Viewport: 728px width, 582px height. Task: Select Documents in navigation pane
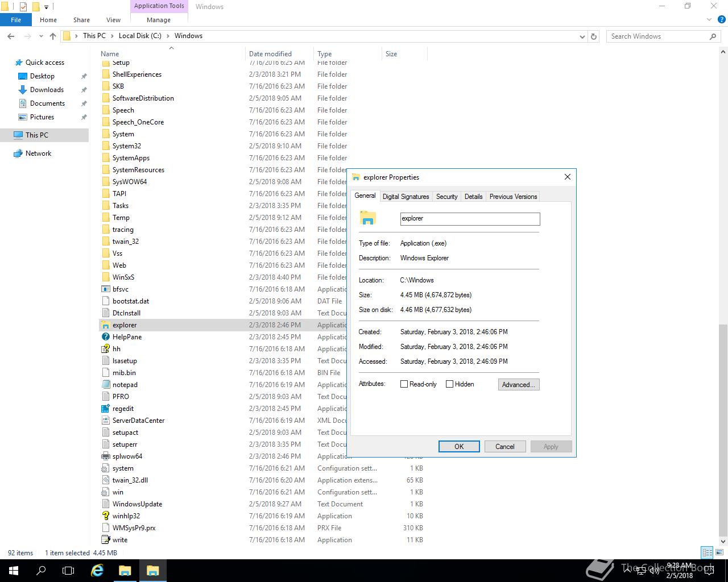click(x=47, y=103)
